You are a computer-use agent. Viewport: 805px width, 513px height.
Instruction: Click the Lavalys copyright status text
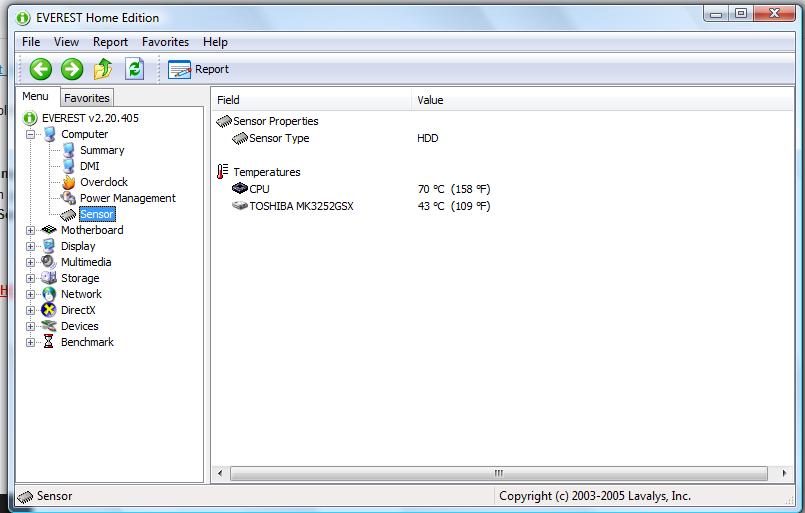595,496
